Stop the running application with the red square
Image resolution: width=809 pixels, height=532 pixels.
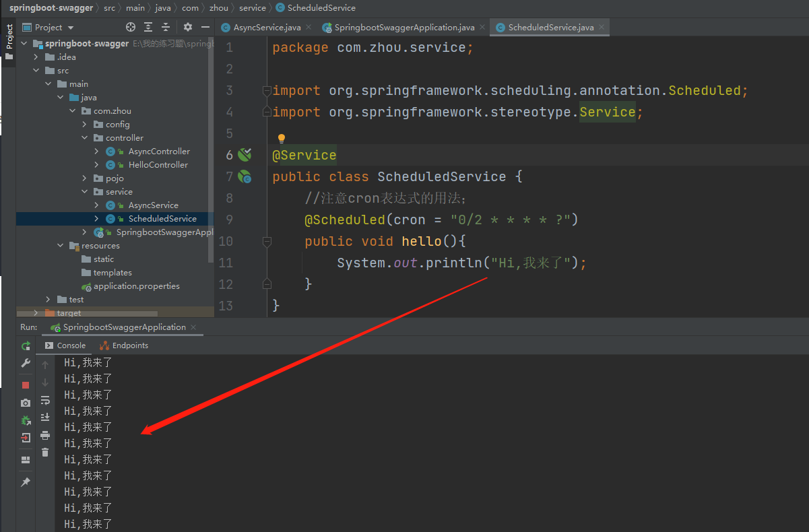coord(26,385)
